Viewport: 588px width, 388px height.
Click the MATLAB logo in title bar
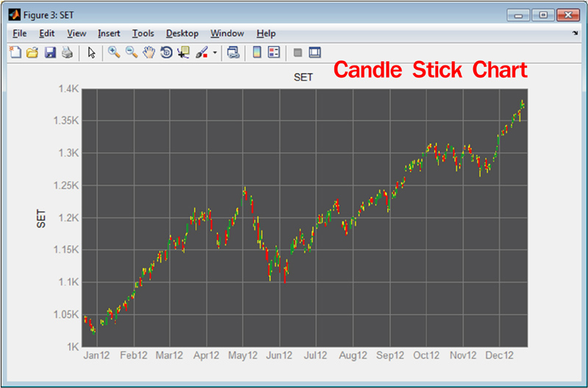click(x=15, y=15)
